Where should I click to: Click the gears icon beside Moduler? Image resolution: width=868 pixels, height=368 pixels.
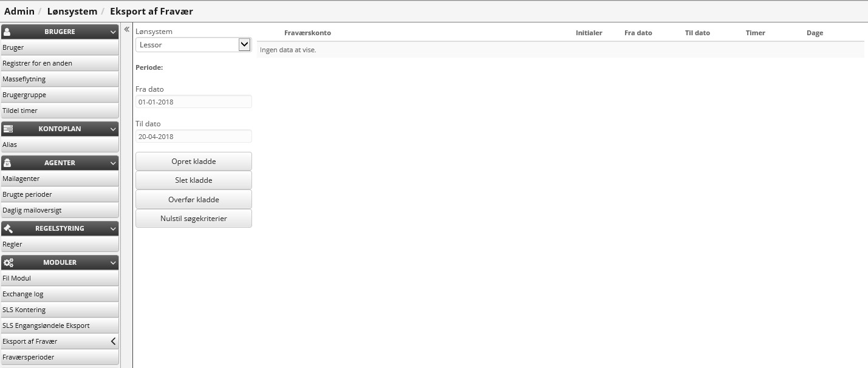click(9, 262)
